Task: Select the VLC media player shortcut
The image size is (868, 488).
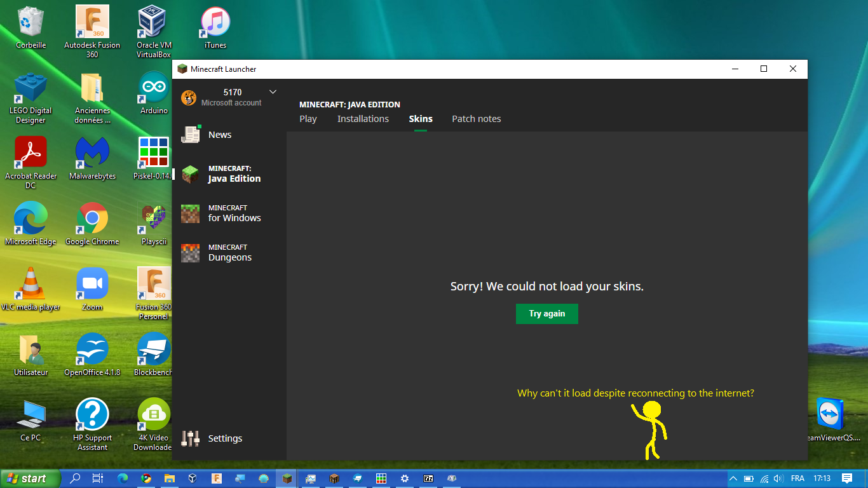Action: point(31,289)
